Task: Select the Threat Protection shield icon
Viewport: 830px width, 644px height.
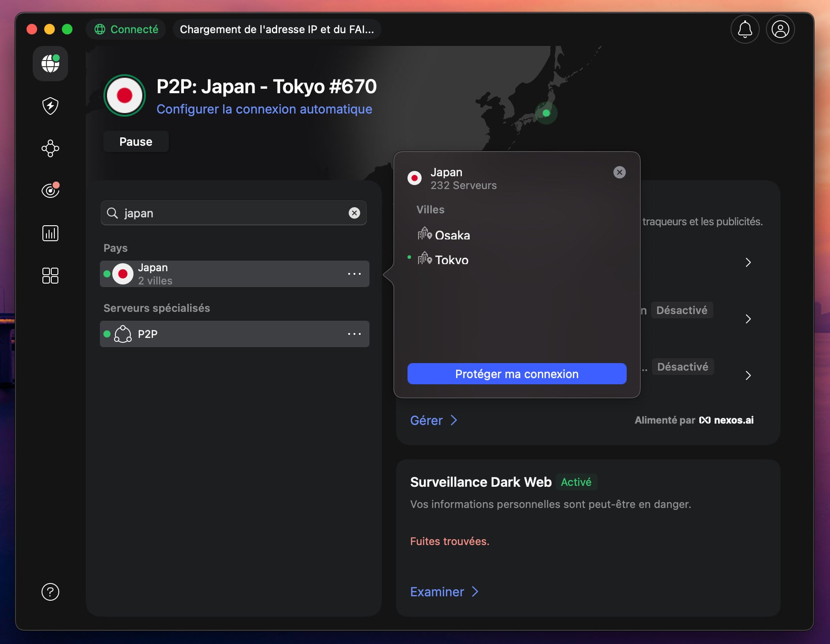Action: tap(50, 106)
